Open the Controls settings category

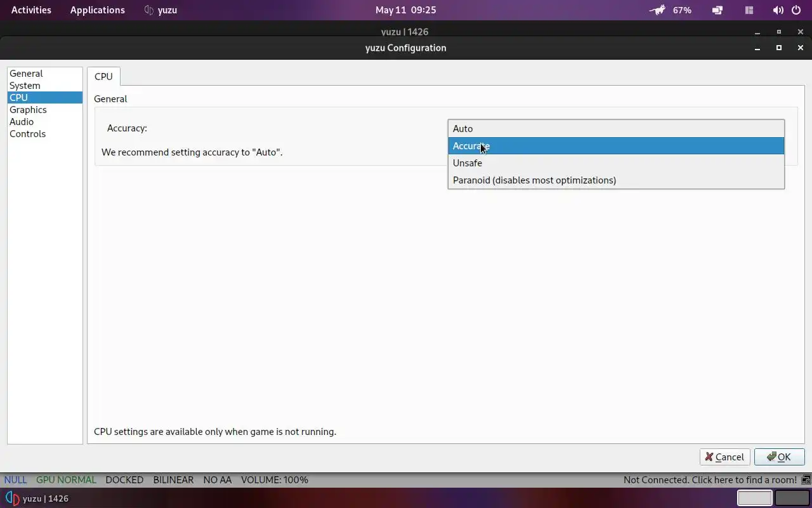point(45,134)
